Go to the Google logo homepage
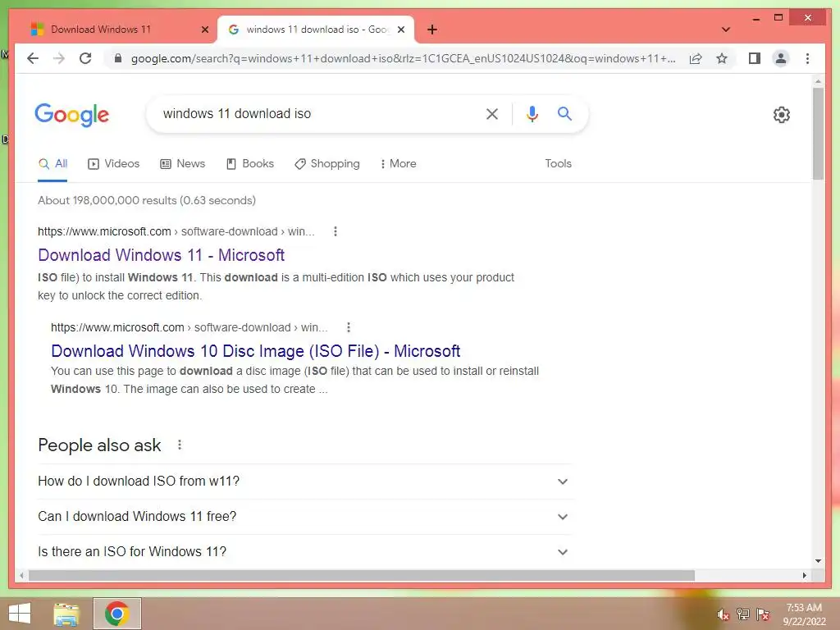 pyautogui.click(x=72, y=115)
